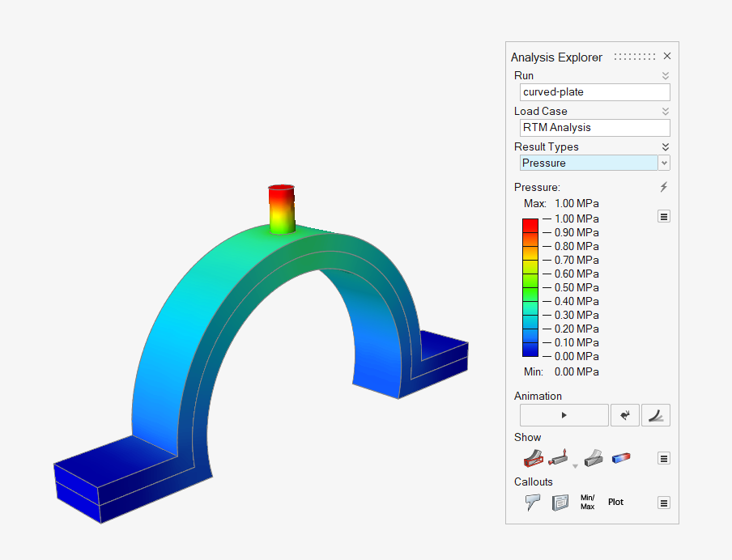
Task: Play the results animation
Action: 564,415
